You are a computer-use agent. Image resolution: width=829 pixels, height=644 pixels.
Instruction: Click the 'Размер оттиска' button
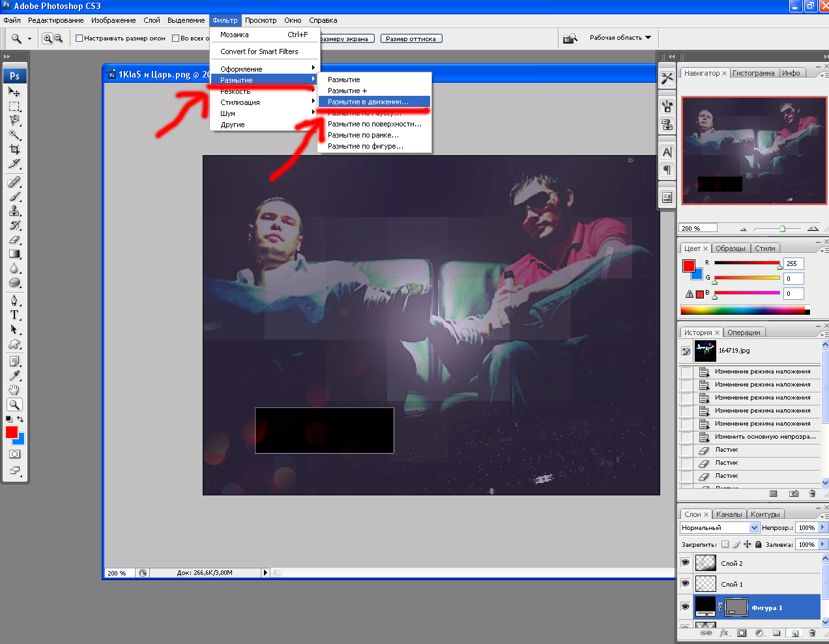[x=411, y=39]
